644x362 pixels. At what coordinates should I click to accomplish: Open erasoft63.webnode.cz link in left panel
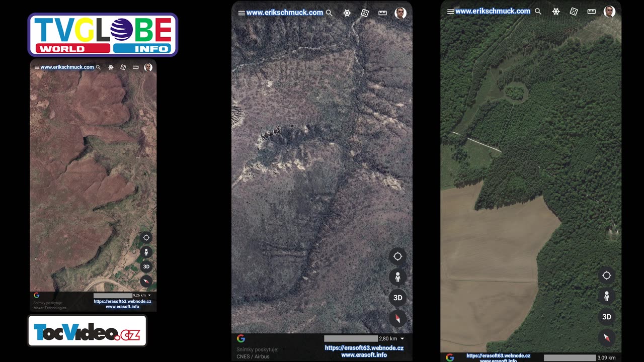122,302
